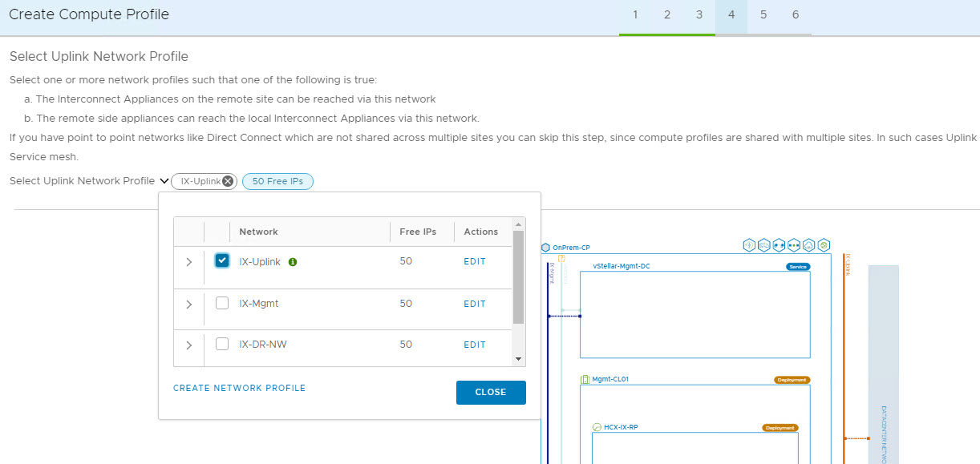Click the cloud hexagon service icon
Image resolution: width=980 pixels, height=464 pixels.
808,245
